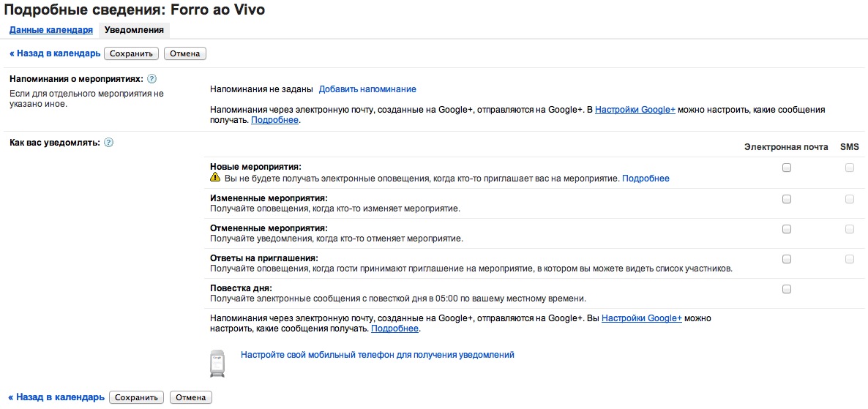Click top Сохранить button
868x409 pixels.
click(131, 53)
